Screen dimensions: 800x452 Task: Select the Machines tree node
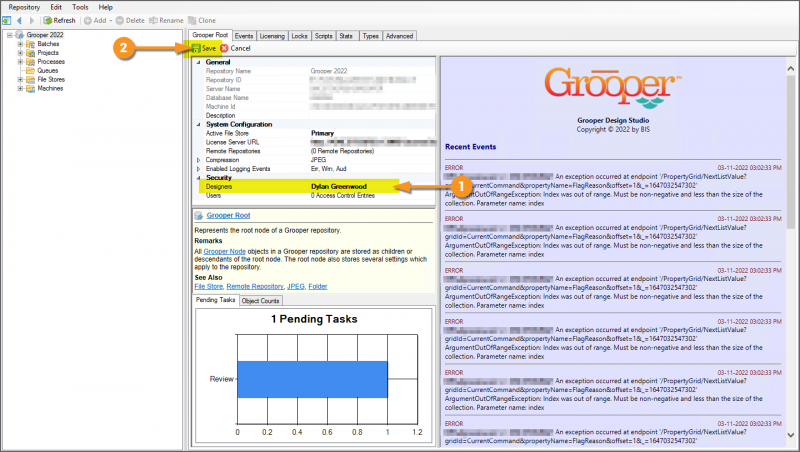[x=50, y=88]
